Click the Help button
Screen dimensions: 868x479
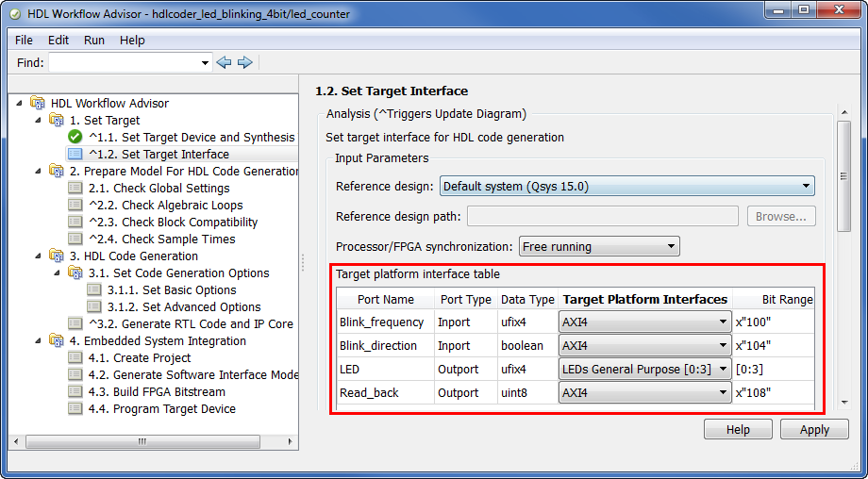738,429
